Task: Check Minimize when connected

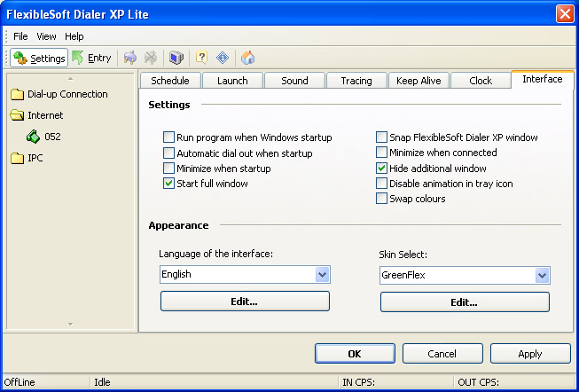Action: [x=381, y=153]
